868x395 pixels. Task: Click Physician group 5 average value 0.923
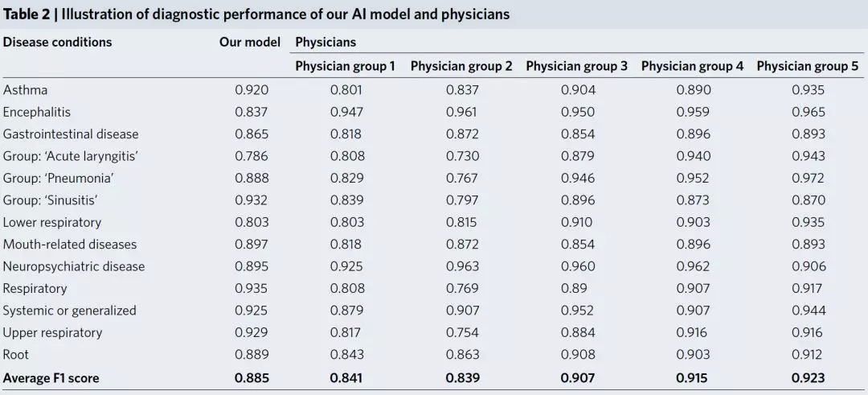(x=808, y=378)
